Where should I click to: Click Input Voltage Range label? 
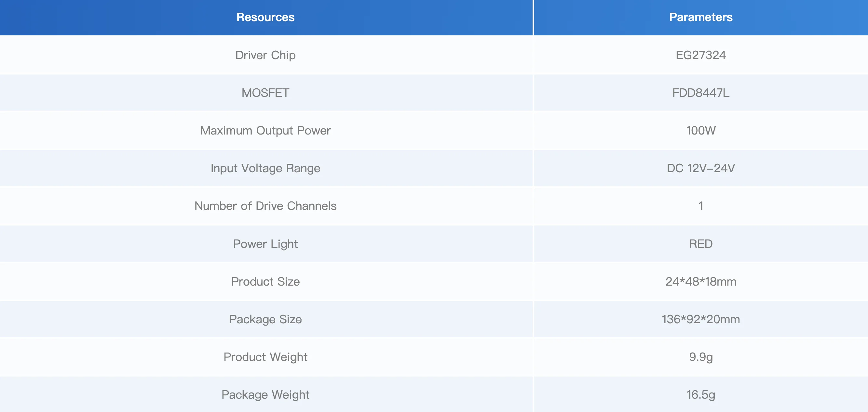pyautogui.click(x=265, y=168)
